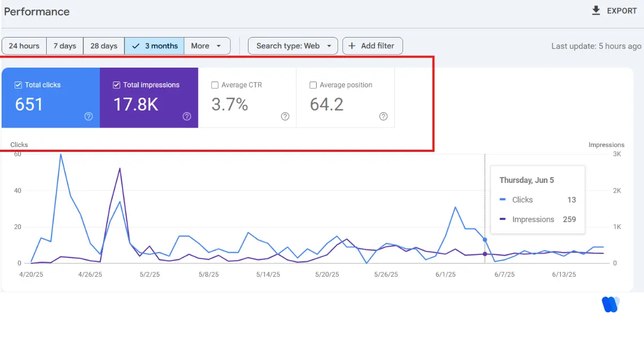The width and height of the screenshot is (644, 338).
Task: Click help icon on Average position card
Action: 383,116
